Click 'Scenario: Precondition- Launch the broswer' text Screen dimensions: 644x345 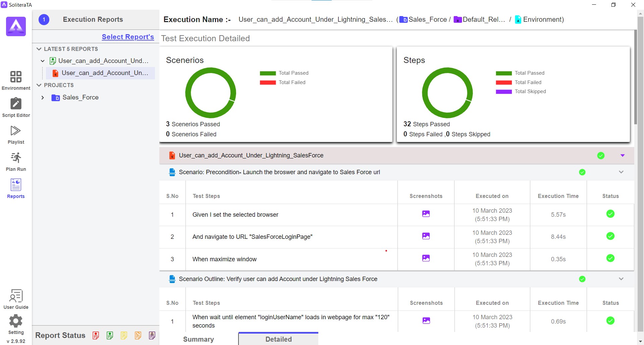(279, 172)
